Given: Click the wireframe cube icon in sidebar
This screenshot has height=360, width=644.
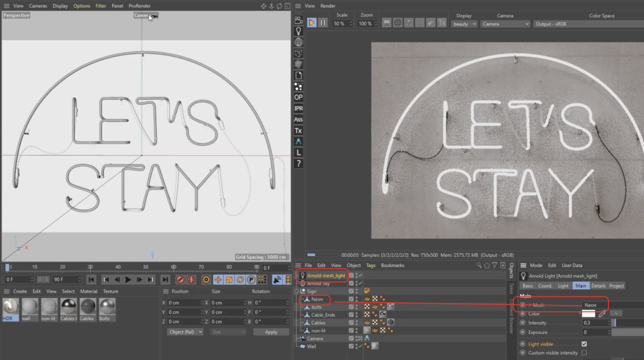Looking at the screenshot, I should tap(299, 54).
